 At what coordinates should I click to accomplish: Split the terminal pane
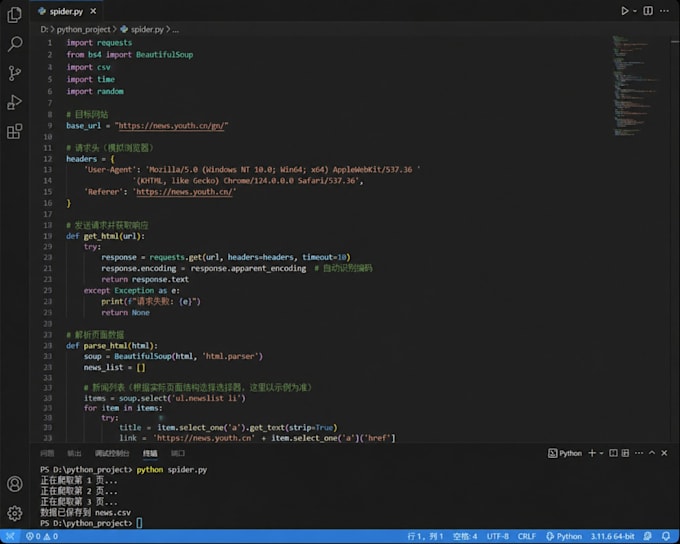click(x=613, y=453)
